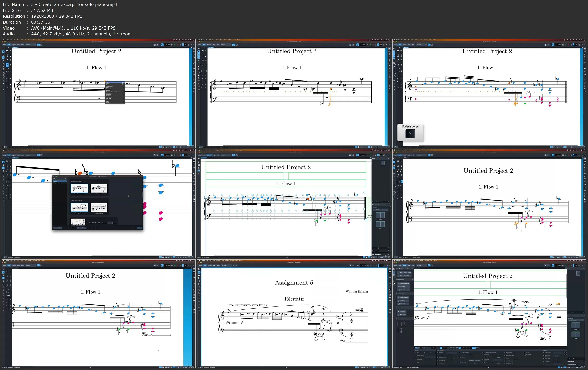Screen dimensions: 588x370
Task: Set local properties to Globally
Action: pos(478,348)
